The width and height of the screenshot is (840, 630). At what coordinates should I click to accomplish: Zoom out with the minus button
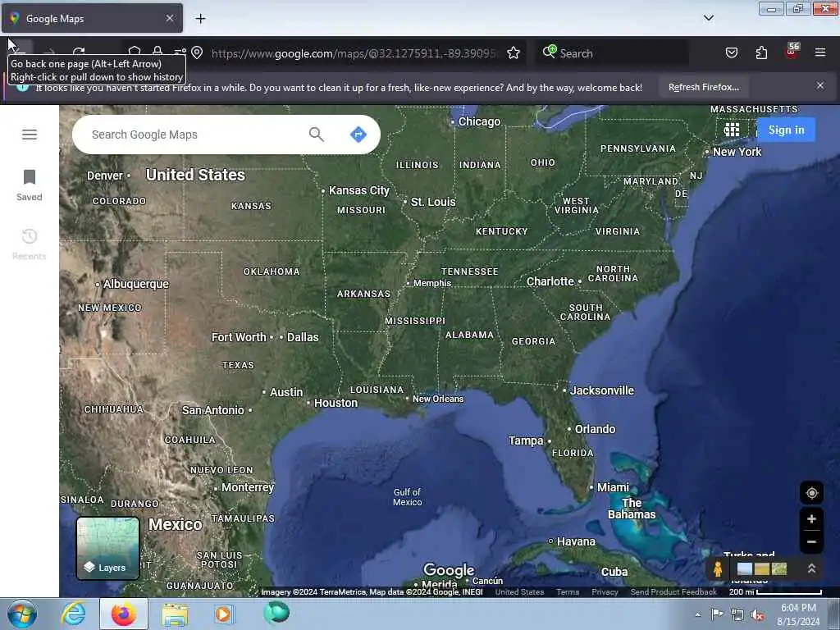[811, 541]
